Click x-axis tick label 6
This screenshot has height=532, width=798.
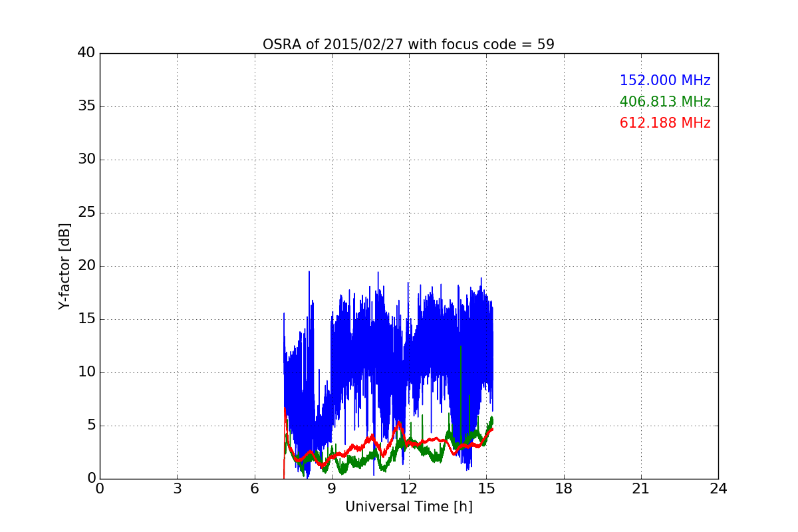[254, 489]
